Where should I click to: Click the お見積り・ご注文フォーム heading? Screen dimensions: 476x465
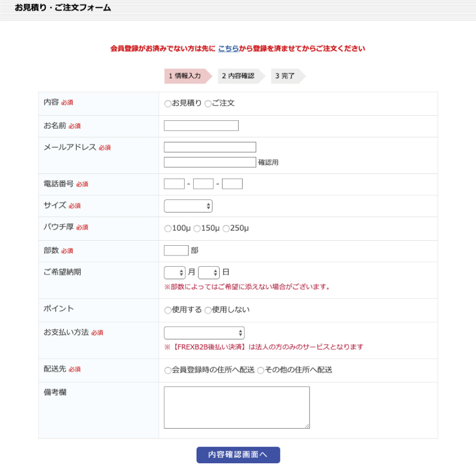[x=63, y=7]
